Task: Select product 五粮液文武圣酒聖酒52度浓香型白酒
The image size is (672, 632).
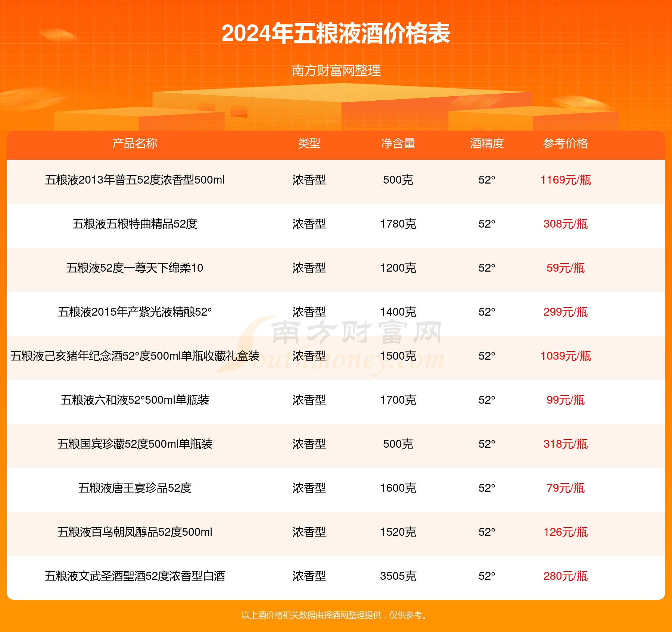Action: pyautogui.click(x=135, y=576)
